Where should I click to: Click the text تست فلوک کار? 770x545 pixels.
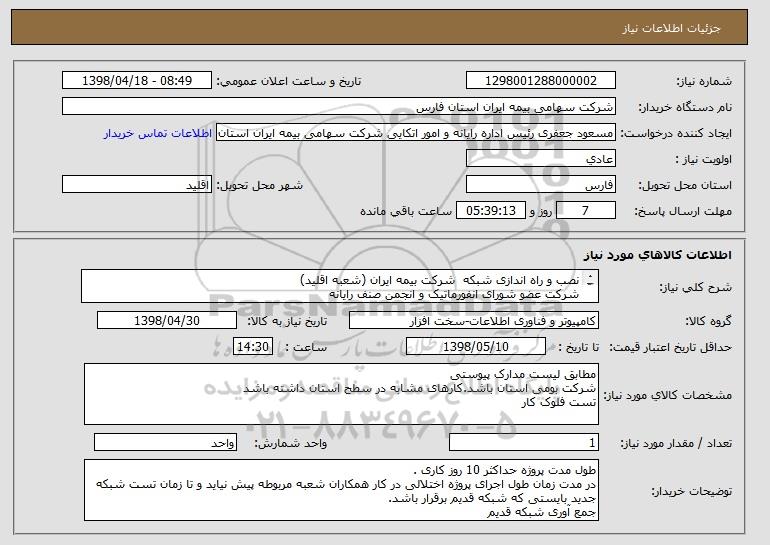tap(559, 402)
